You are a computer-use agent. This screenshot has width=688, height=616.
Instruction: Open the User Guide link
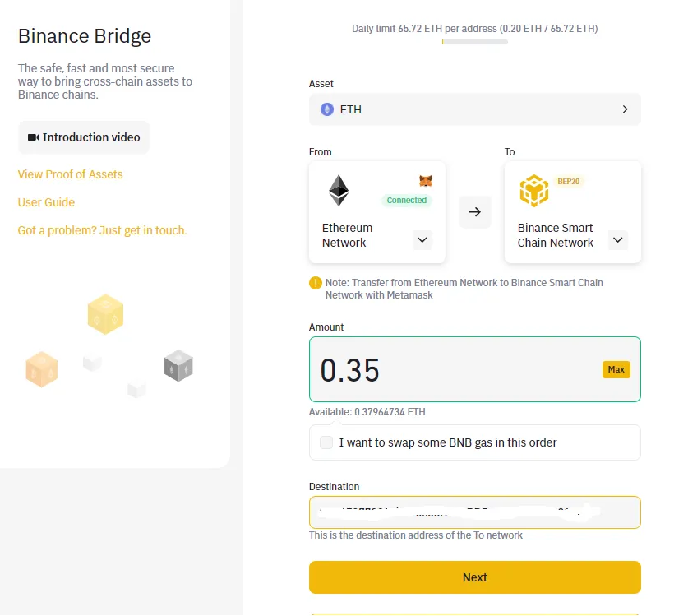pyautogui.click(x=46, y=202)
